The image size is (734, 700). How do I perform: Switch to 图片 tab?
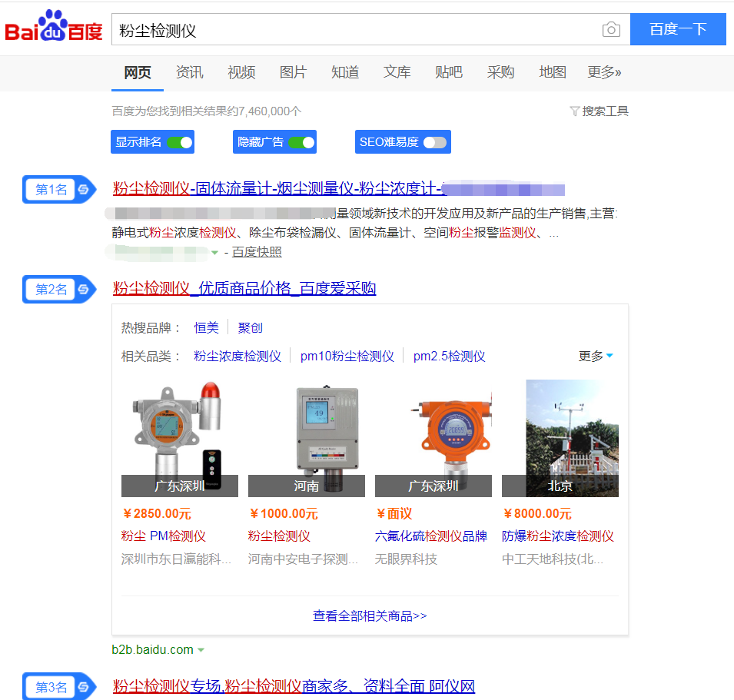point(293,72)
